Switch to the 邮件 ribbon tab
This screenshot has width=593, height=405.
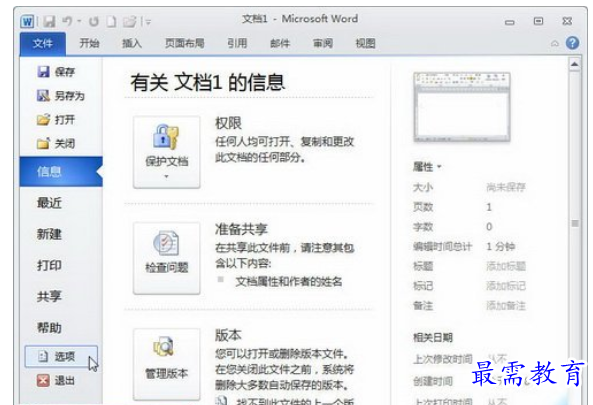(x=280, y=43)
